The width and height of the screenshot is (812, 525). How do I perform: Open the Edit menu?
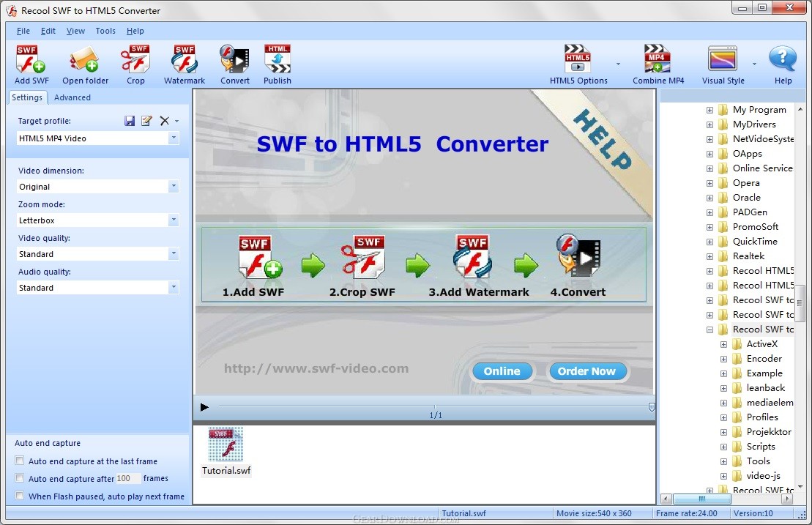[48, 31]
